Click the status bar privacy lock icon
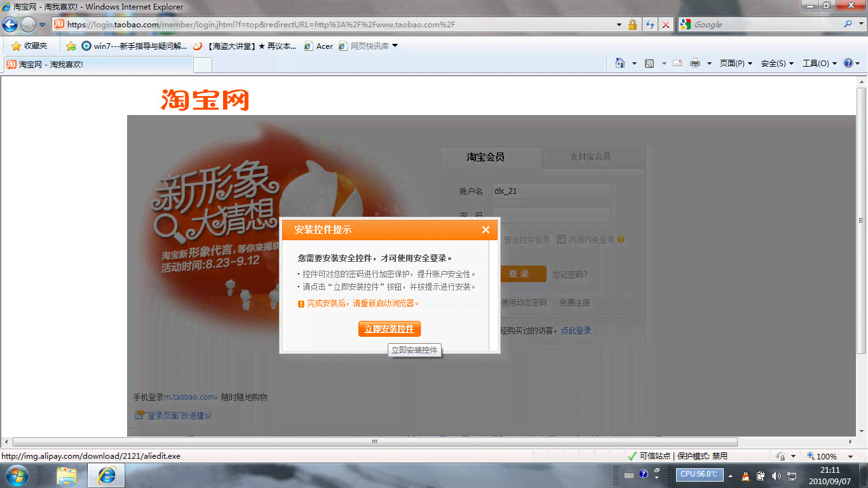 781,456
